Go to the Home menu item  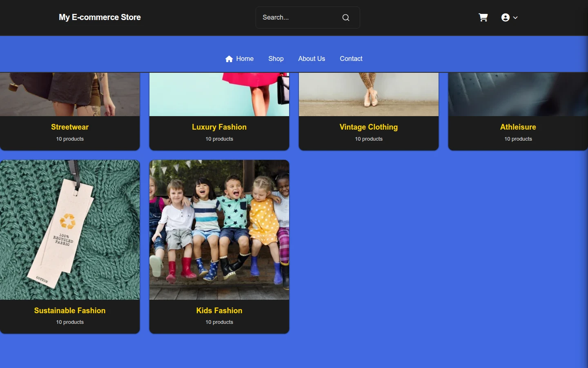tap(239, 59)
